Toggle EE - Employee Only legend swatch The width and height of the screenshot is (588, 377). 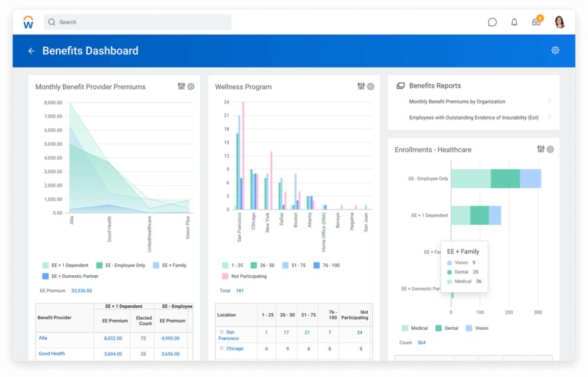tap(99, 265)
